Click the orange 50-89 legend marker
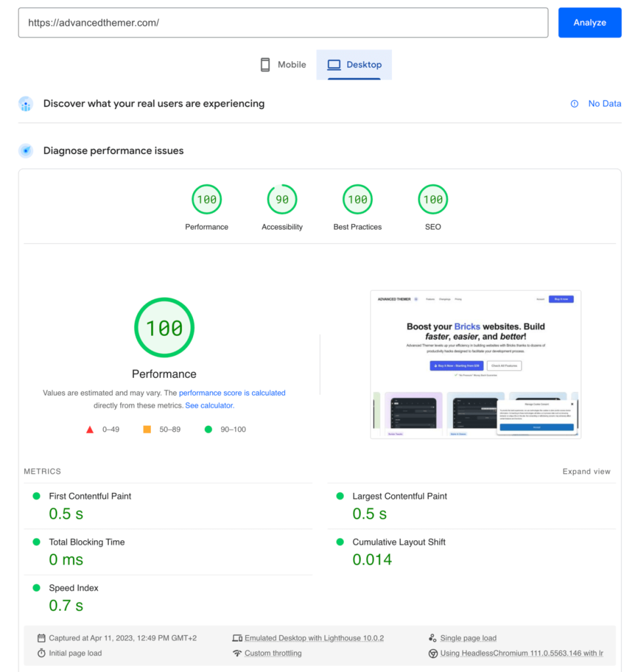 (147, 429)
